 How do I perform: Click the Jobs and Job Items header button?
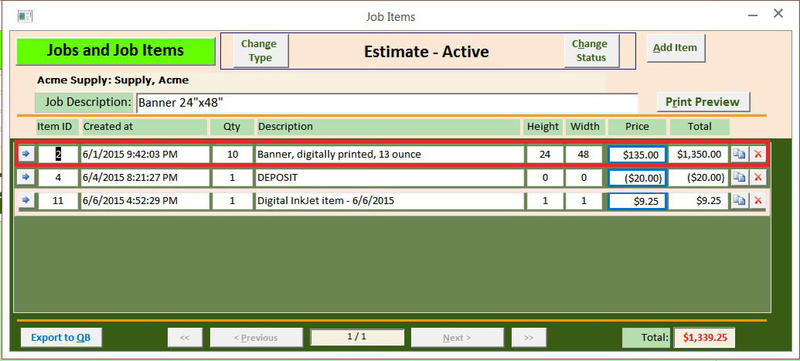[115, 51]
